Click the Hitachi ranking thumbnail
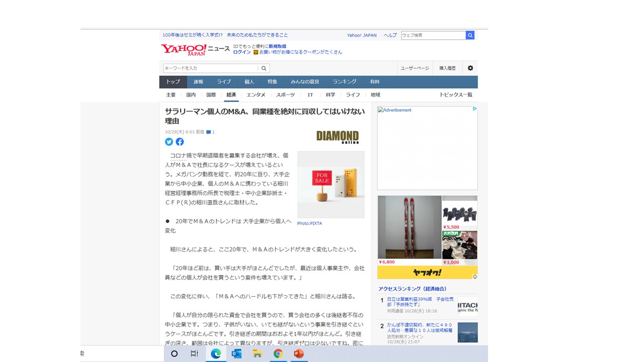Viewport: 644px width, 362px height. 468,307
